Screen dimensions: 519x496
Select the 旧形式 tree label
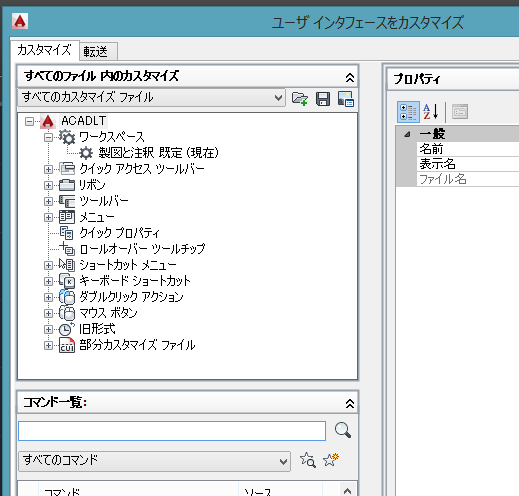97,329
